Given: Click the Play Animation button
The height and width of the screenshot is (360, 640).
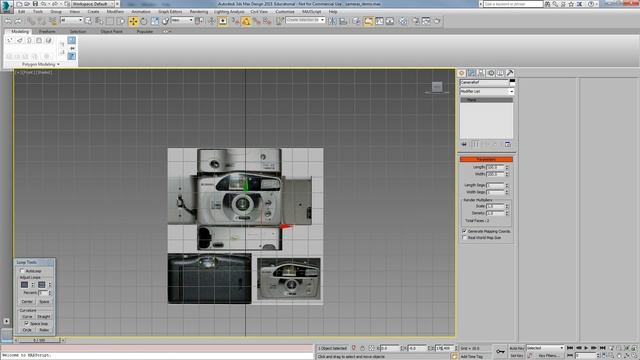Looking at the screenshot, I should point(586,348).
